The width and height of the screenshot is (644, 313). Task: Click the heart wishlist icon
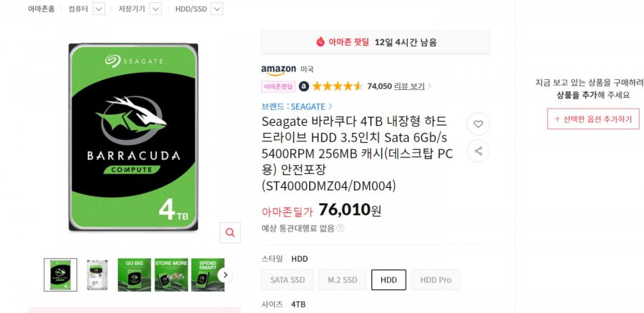click(x=478, y=124)
